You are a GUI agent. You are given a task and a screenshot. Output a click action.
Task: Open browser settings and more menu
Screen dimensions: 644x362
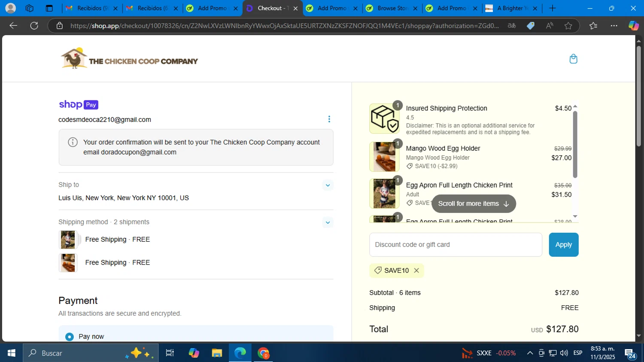coord(614,26)
